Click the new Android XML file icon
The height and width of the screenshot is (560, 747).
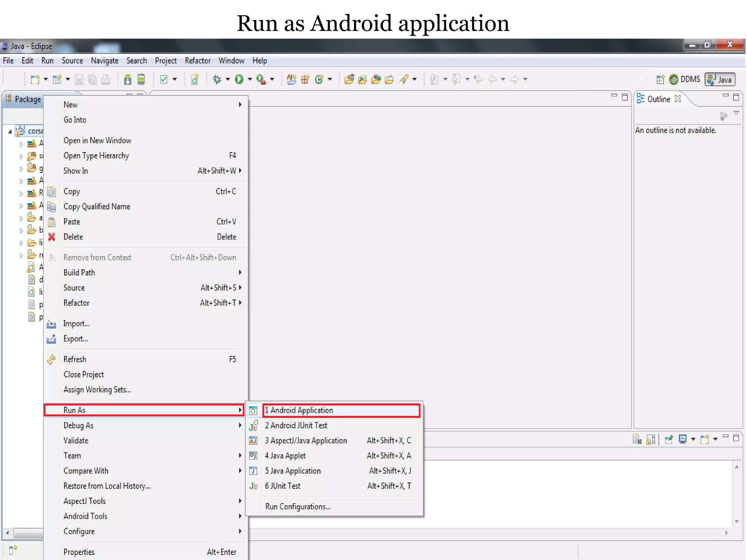195,79
